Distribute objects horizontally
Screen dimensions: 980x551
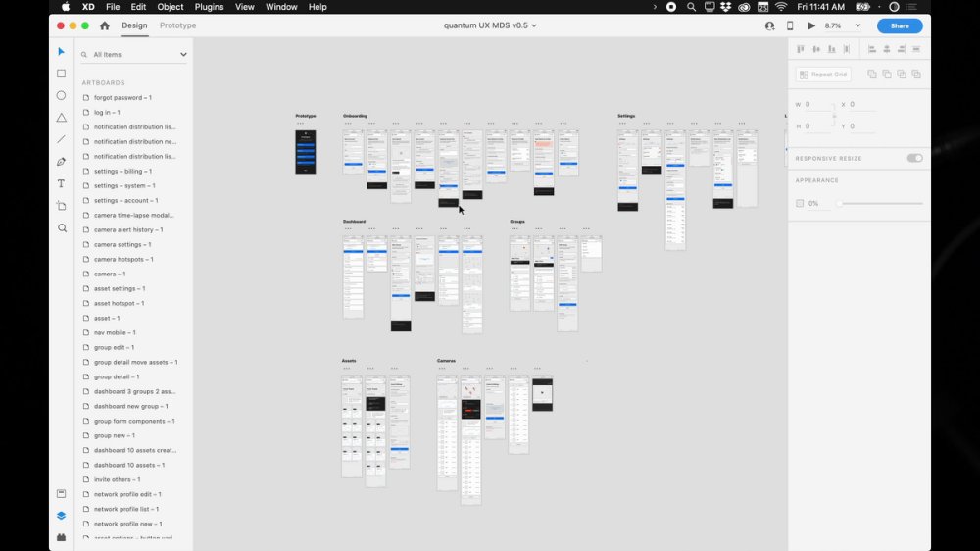click(916, 49)
